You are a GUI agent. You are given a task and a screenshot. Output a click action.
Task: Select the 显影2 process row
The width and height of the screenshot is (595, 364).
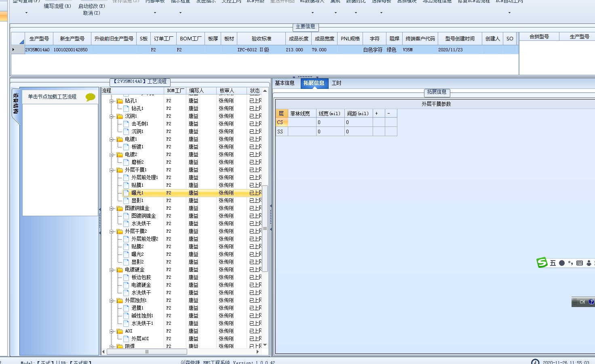click(x=137, y=262)
